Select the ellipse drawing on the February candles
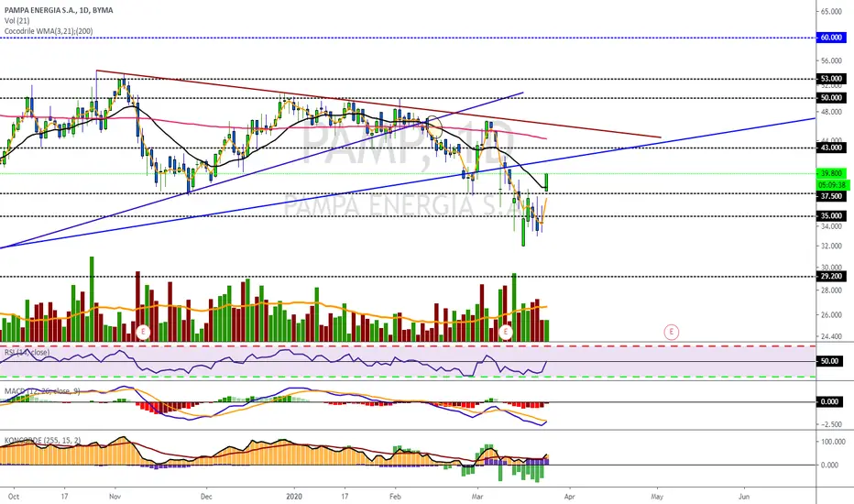This screenshot has height=504, width=854. tap(434, 126)
